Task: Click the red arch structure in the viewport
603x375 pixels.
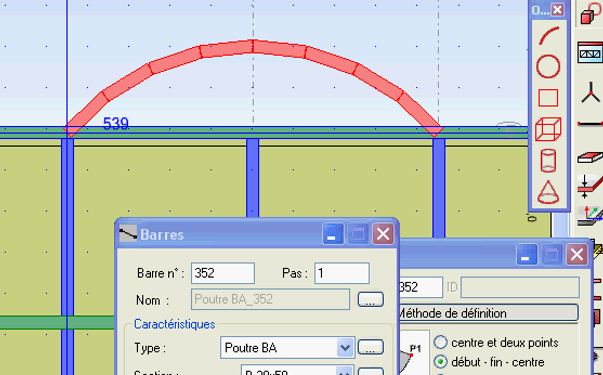Action: pyautogui.click(x=253, y=47)
